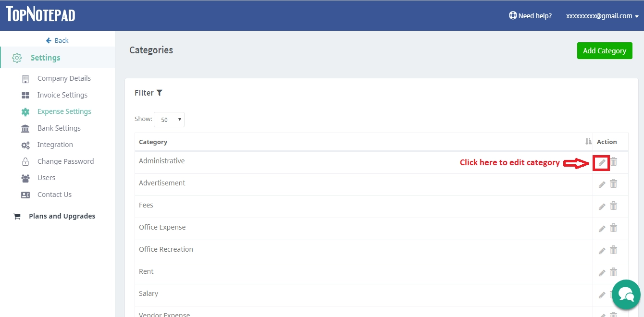
Task: Click the Back link
Action: [57, 40]
